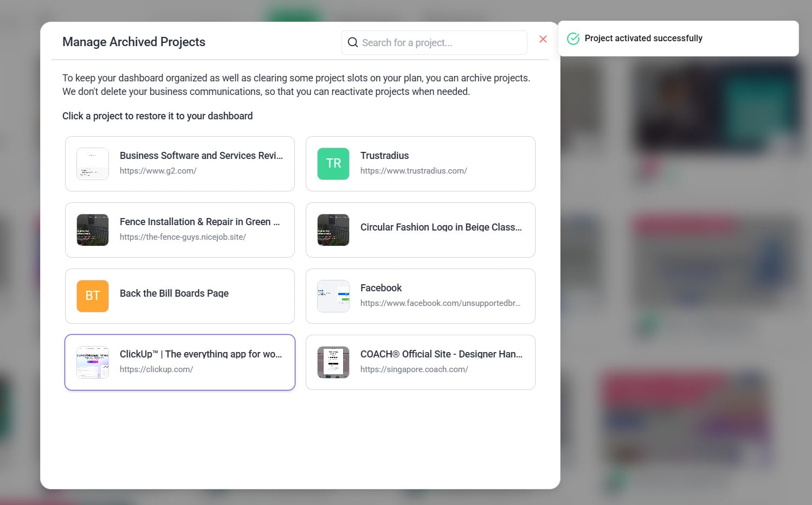Click the ClickUp project thumbnail
Screen dimensions: 812x505
[93, 362]
